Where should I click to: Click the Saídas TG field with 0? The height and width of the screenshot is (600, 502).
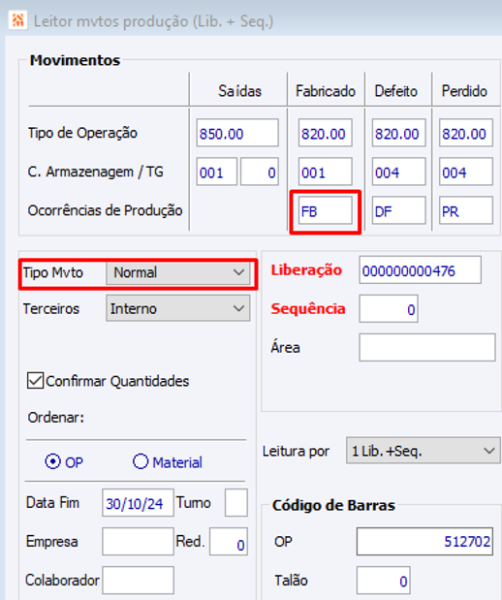[259, 172]
